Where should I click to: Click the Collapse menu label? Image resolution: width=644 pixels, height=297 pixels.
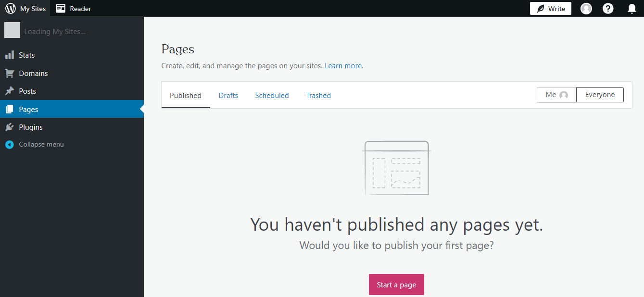[41, 145]
